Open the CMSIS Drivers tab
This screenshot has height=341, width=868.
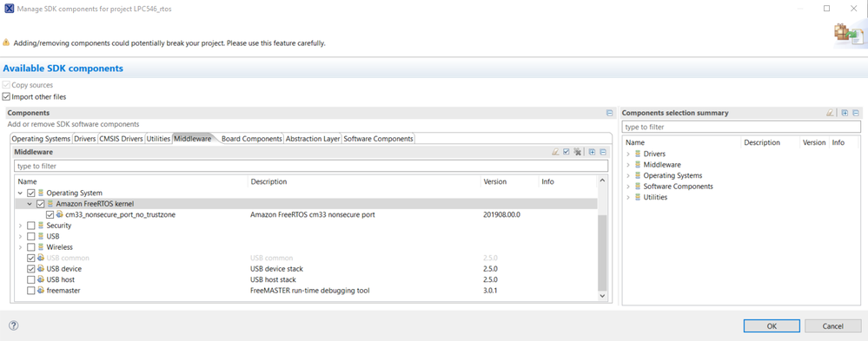122,139
